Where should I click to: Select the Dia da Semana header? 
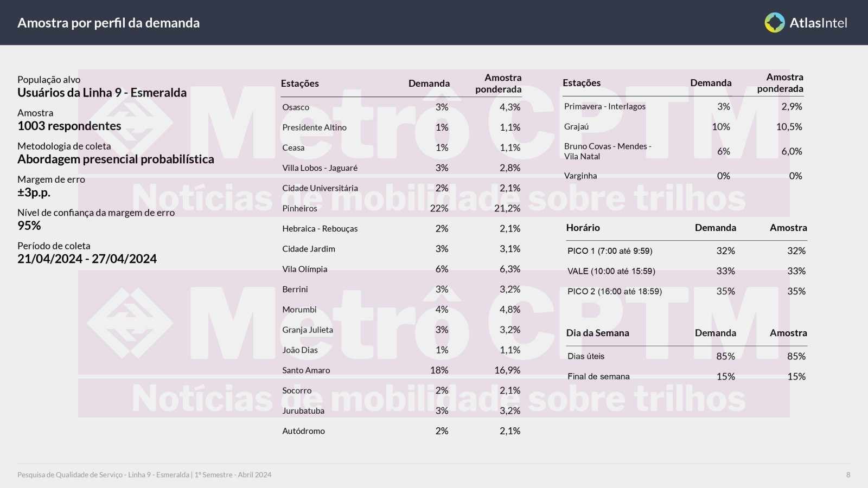[x=598, y=333]
